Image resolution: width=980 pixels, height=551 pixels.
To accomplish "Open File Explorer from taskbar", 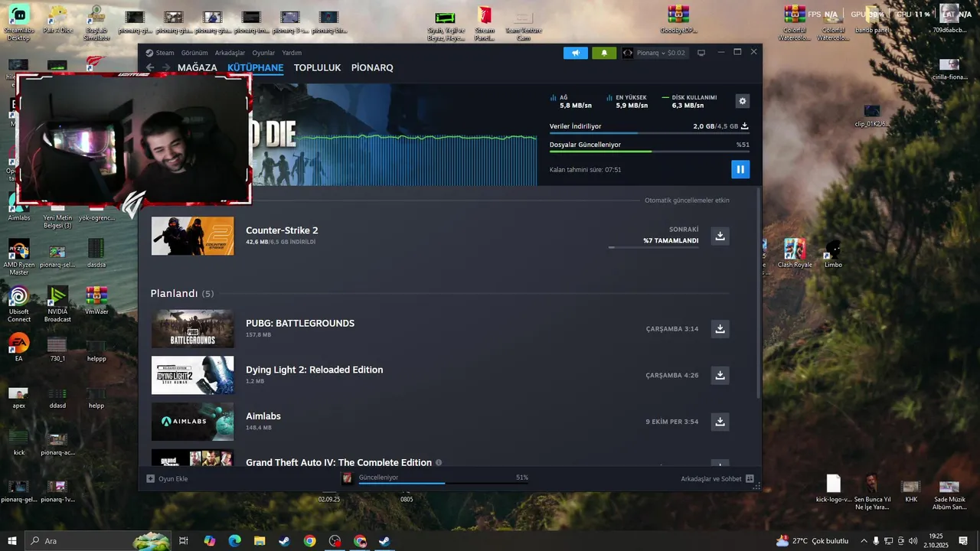I will [x=260, y=541].
